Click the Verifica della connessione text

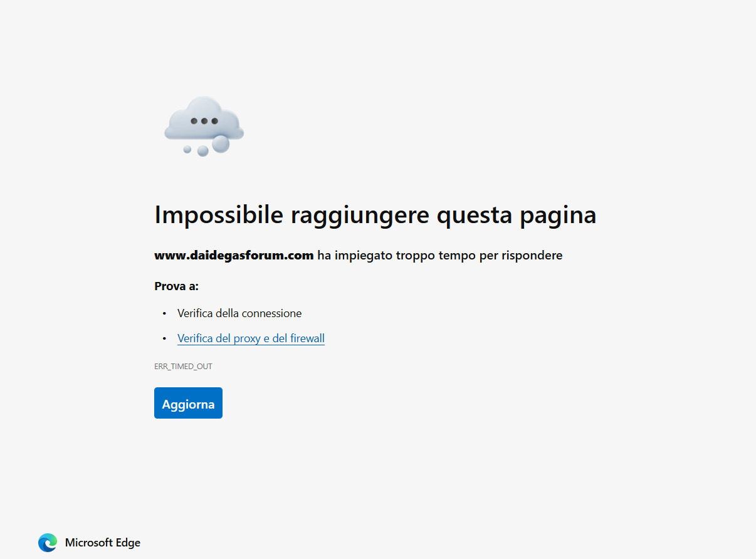(x=239, y=313)
